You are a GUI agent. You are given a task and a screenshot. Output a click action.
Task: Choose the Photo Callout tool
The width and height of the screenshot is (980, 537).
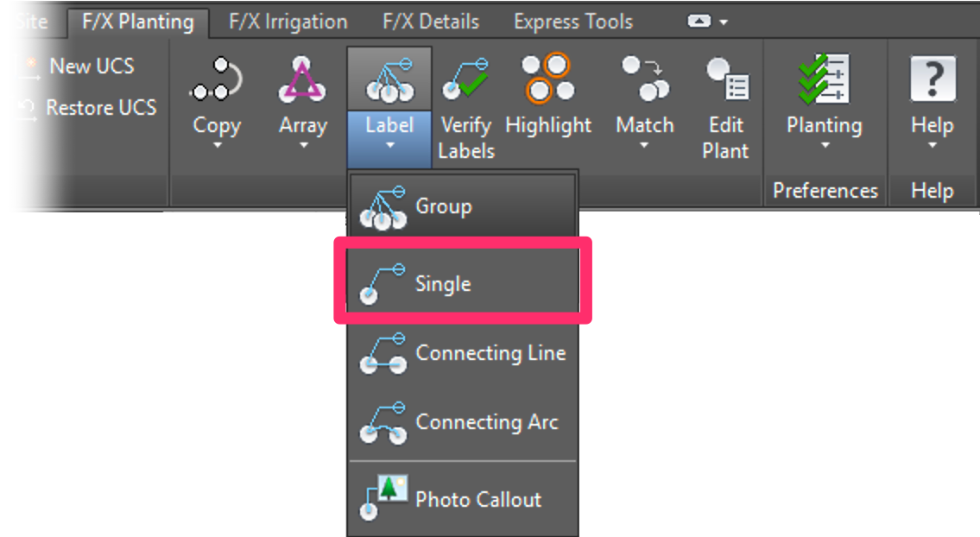[x=477, y=499]
